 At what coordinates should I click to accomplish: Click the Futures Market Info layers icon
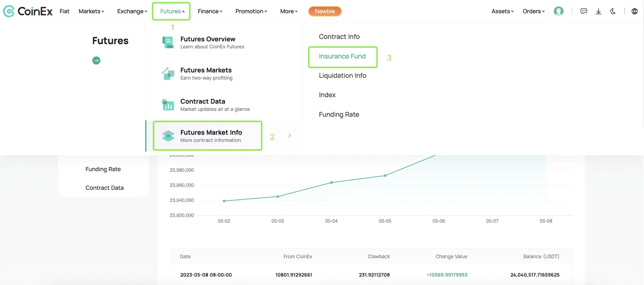pyautogui.click(x=168, y=136)
